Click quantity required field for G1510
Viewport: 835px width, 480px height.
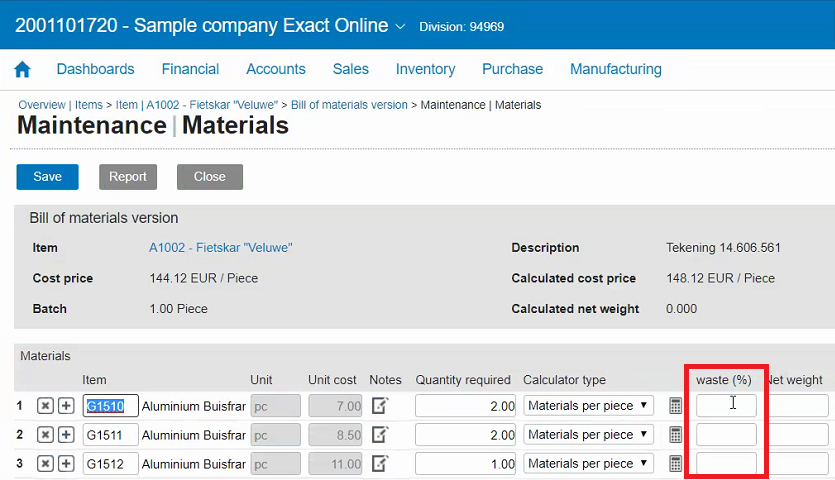[465, 406]
